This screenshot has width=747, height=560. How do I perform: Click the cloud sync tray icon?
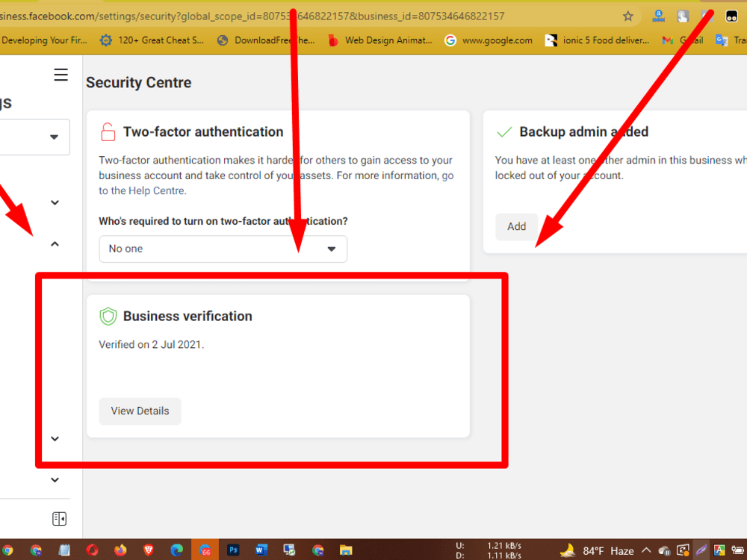pyautogui.click(x=665, y=550)
